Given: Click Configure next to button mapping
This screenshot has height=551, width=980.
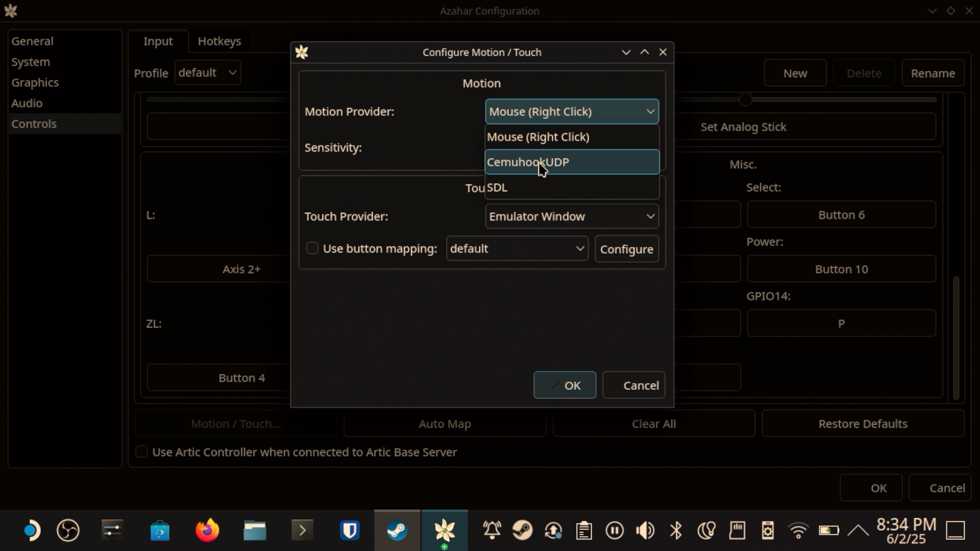Looking at the screenshot, I should click(627, 249).
